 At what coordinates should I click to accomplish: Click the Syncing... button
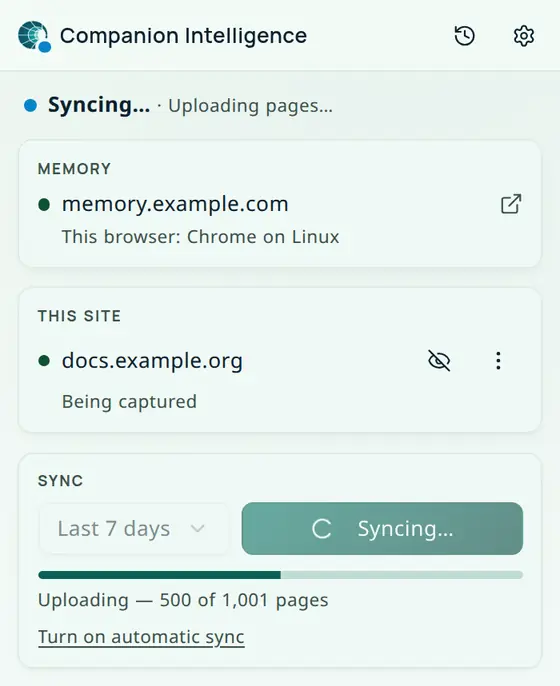click(x=382, y=528)
